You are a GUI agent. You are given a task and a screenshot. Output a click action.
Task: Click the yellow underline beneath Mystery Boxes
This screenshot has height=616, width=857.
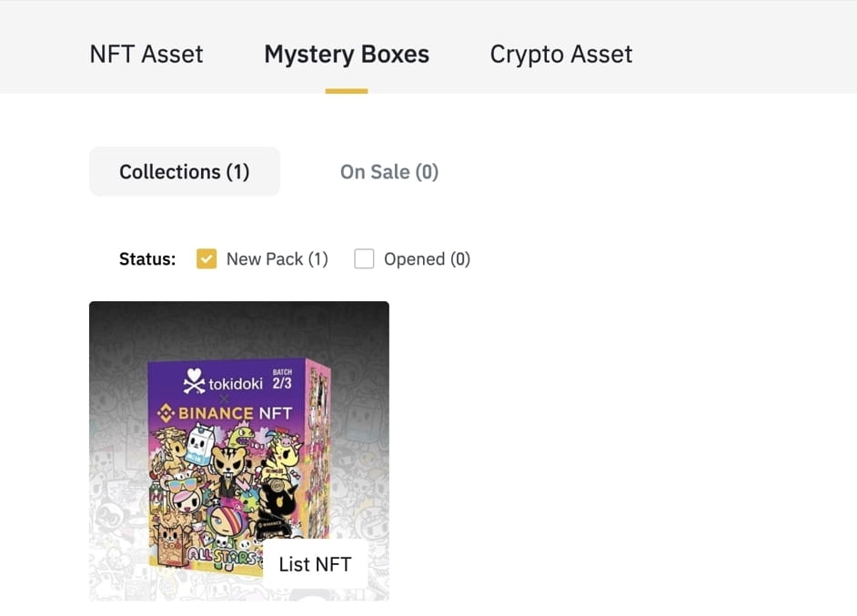(x=347, y=91)
